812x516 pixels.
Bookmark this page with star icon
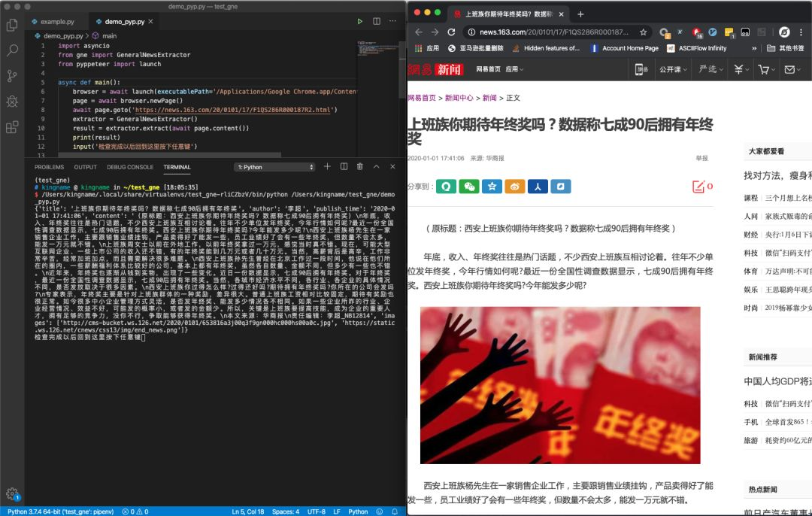coord(643,32)
